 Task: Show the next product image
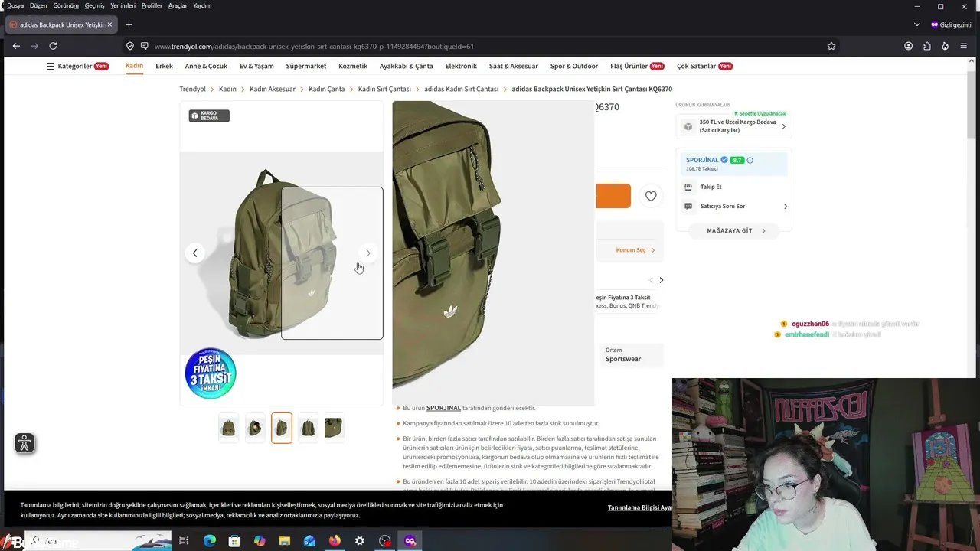[x=367, y=253]
